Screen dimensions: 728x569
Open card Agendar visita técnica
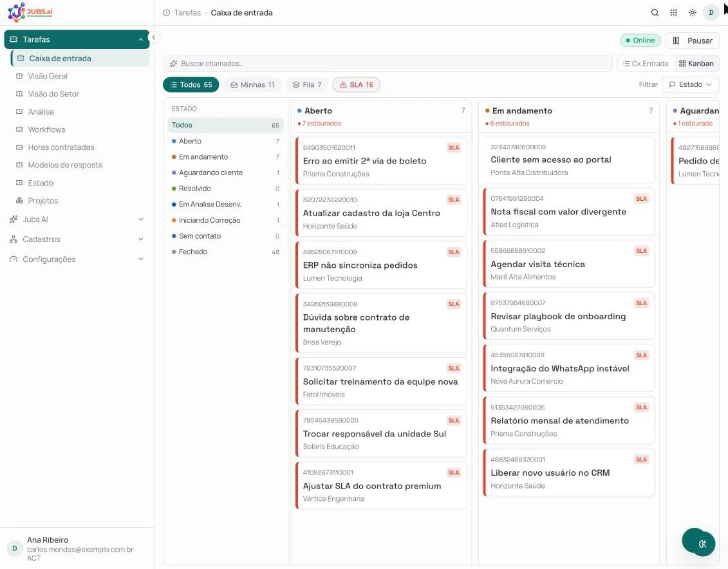tap(569, 264)
